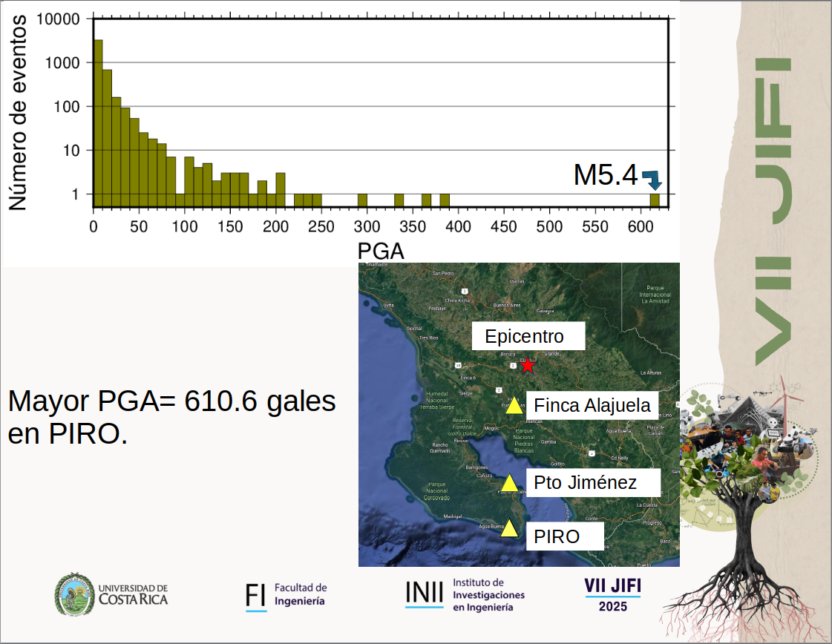Select the M5.4 annotation text

click(605, 176)
